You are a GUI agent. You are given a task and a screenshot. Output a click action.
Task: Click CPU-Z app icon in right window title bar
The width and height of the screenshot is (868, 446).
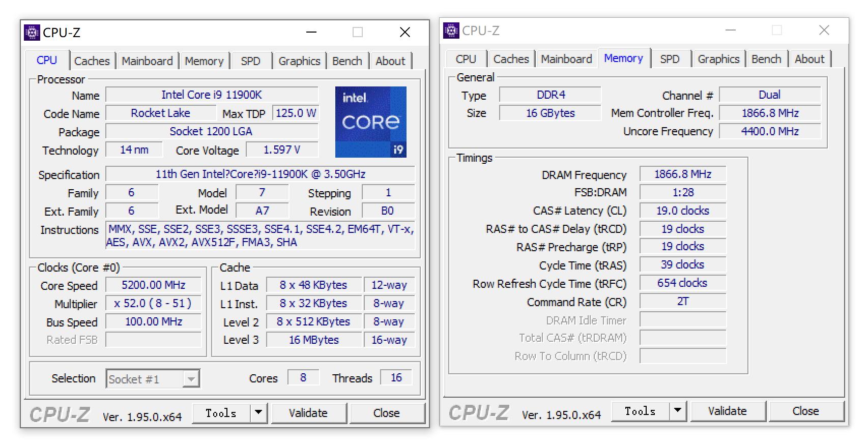pos(451,31)
